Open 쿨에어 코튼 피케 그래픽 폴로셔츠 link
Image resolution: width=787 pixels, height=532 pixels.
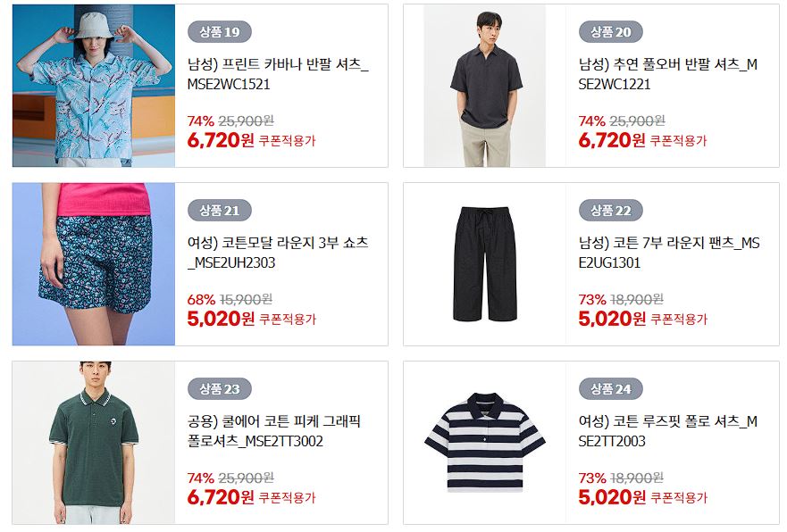274,431
